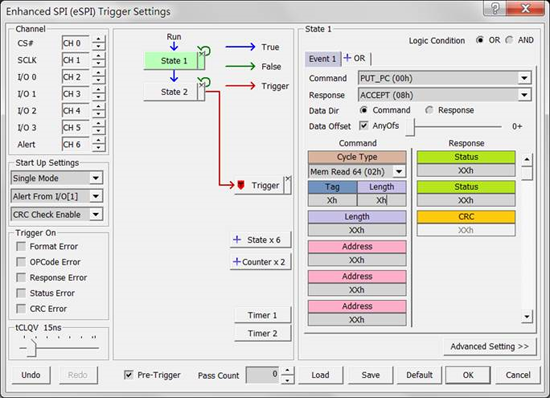
Task: Click the tCLQV timing slider handle
Action: point(32,348)
